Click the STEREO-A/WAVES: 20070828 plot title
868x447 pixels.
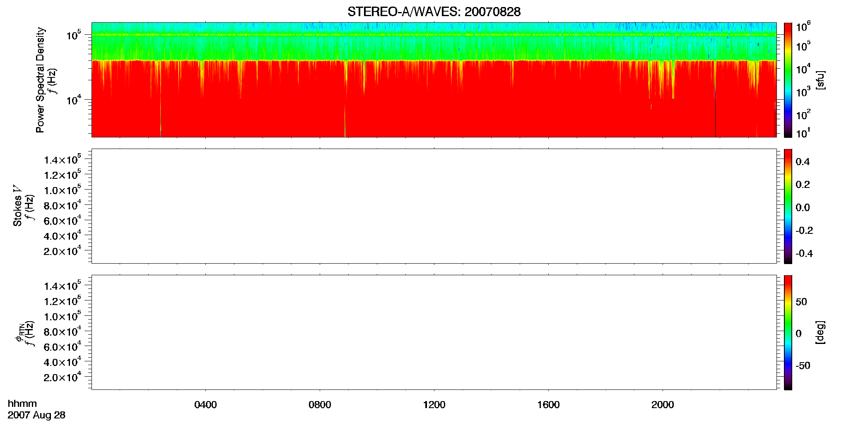point(434,12)
